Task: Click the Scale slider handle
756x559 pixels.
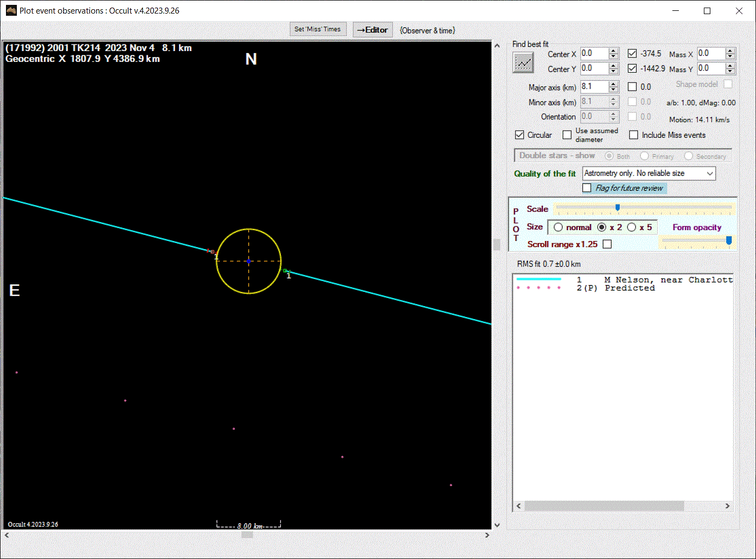Action: tap(618, 208)
